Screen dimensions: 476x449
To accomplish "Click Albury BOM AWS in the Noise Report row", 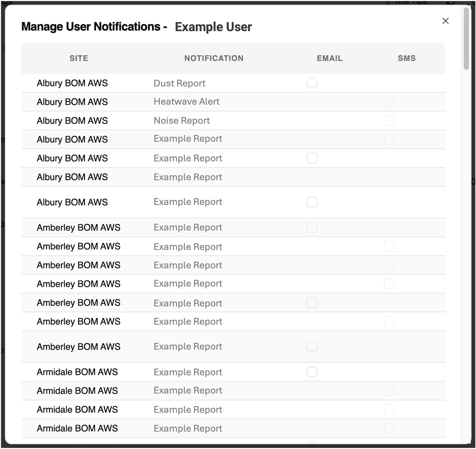I will point(72,121).
